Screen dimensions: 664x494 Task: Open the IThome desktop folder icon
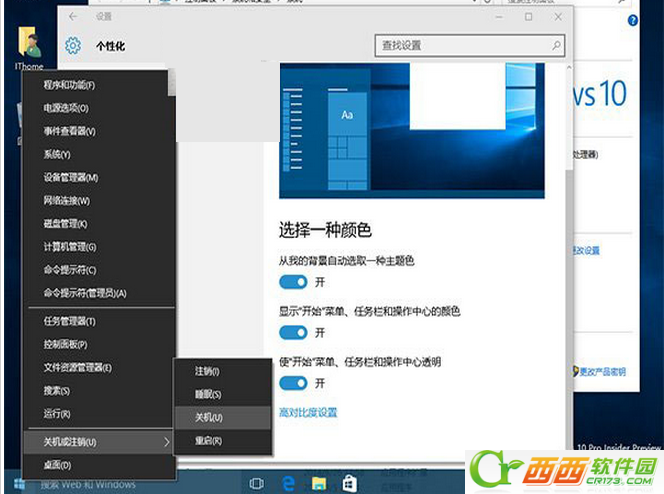29,48
